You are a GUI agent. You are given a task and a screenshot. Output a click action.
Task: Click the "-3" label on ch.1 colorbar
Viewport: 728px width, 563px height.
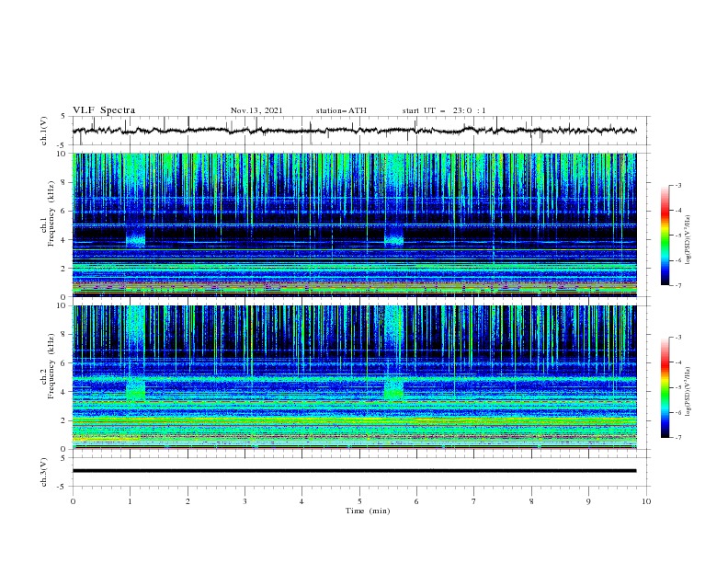(678, 185)
